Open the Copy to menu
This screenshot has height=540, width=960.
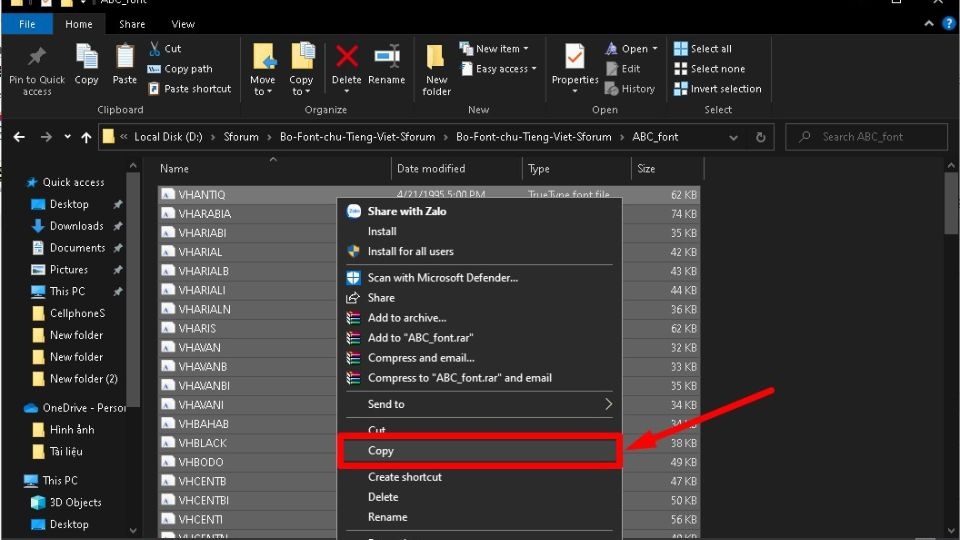click(x=301, y=69)
